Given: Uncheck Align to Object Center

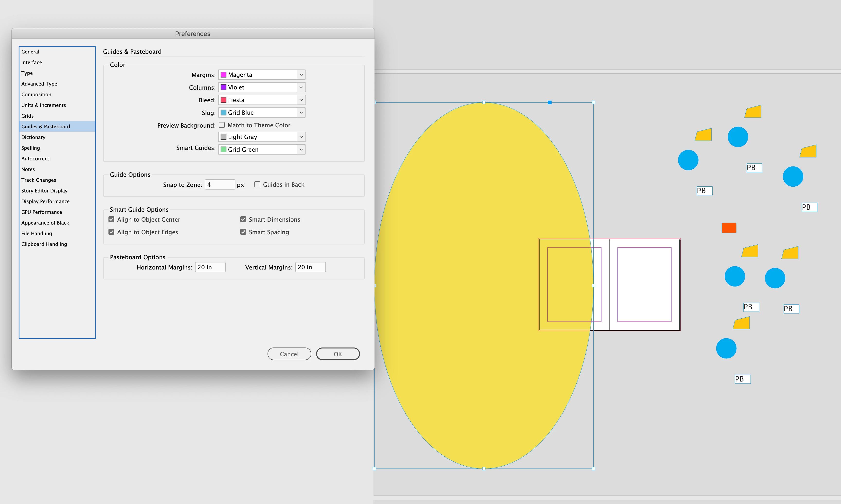Looking at the screenshot, I should pyautogui.click(x=111, y=219).
